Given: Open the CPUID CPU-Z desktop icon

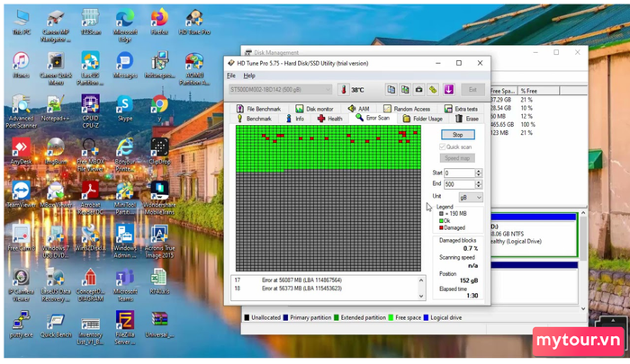Looking at the screenshot, I should tap(90, 111).
